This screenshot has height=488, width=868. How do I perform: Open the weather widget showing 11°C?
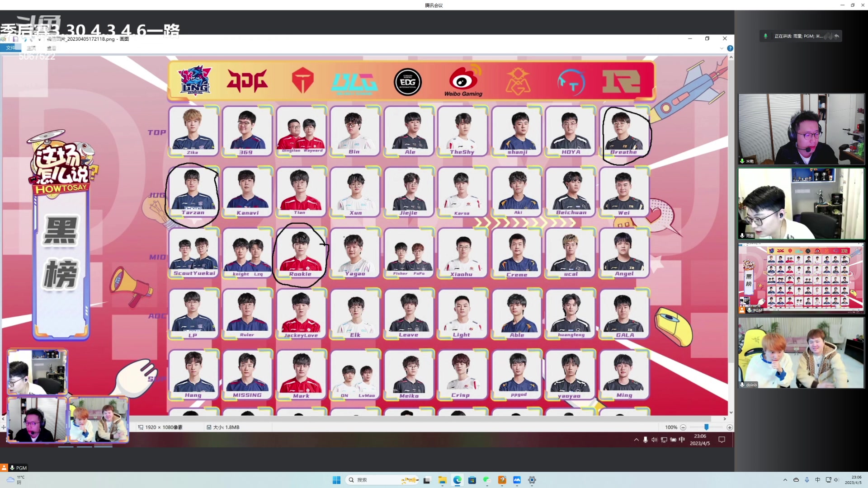pyautogui.click(x=15, y=480)
